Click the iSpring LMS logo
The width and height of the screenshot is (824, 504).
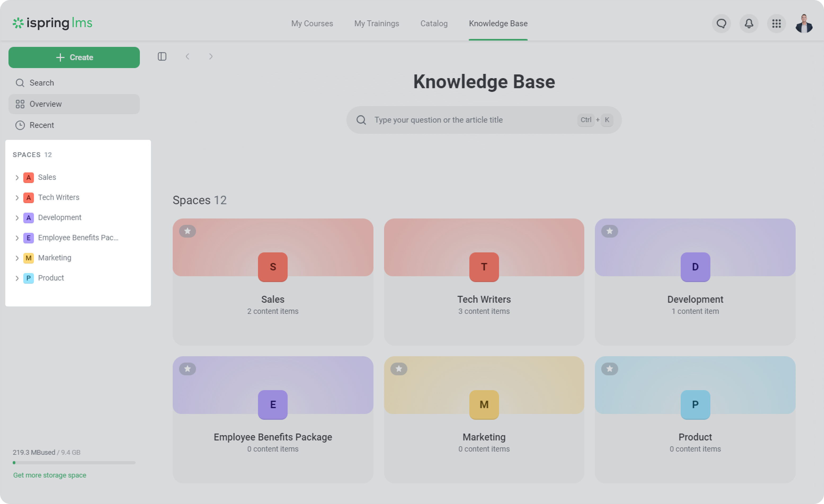[x=52, y=23]
